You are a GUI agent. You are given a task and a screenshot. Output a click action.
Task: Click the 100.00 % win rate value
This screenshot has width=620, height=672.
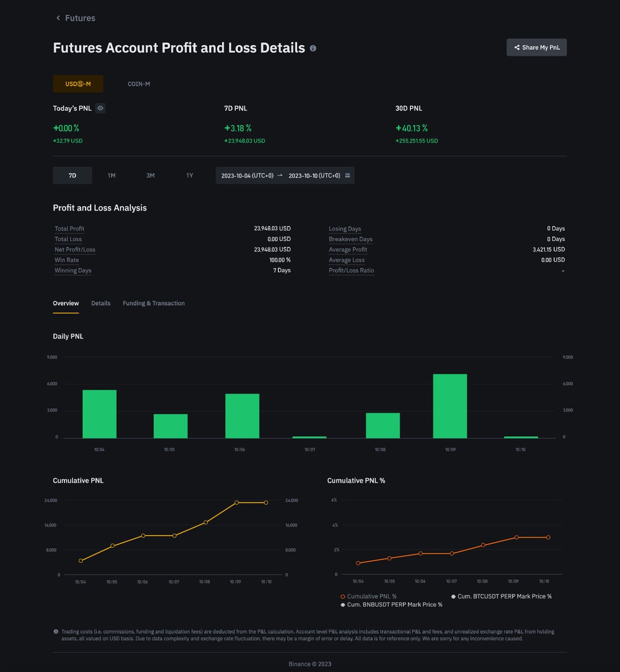[280, 260]
